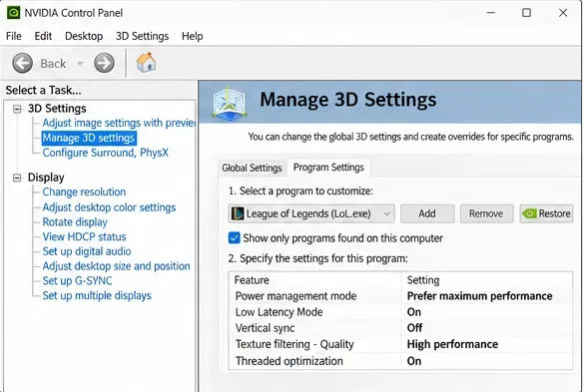This screenshot has height=392, width=585.
Task: Click the Forward arrow icon
Action: click(x=104, y=64)
